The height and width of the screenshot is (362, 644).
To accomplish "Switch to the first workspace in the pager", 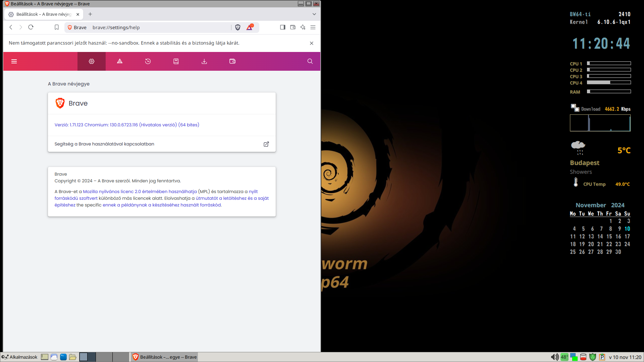I will click(x=88, y=357).
